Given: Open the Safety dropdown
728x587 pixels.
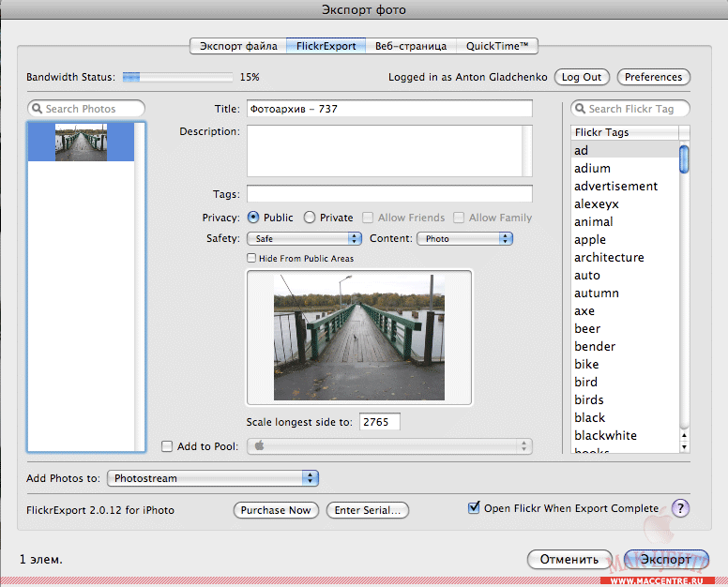Looking at the screenshot, I should 304,238.
